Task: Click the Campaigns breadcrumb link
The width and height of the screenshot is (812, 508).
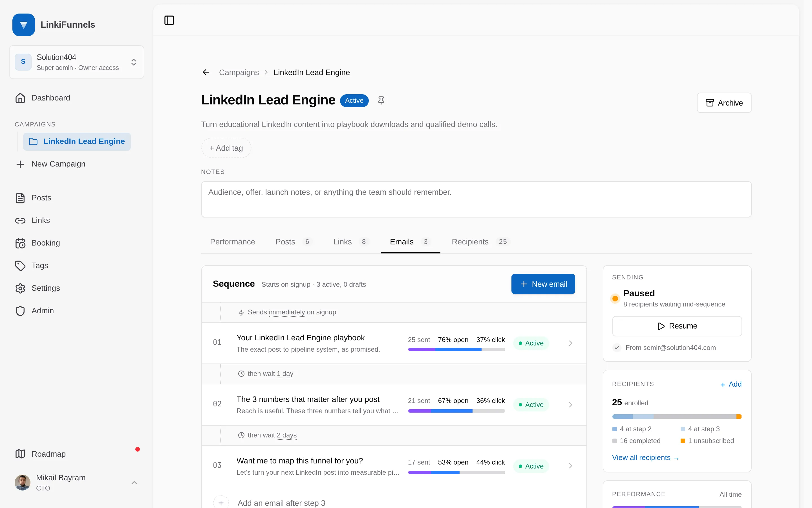Action: [x=239, y=73]
